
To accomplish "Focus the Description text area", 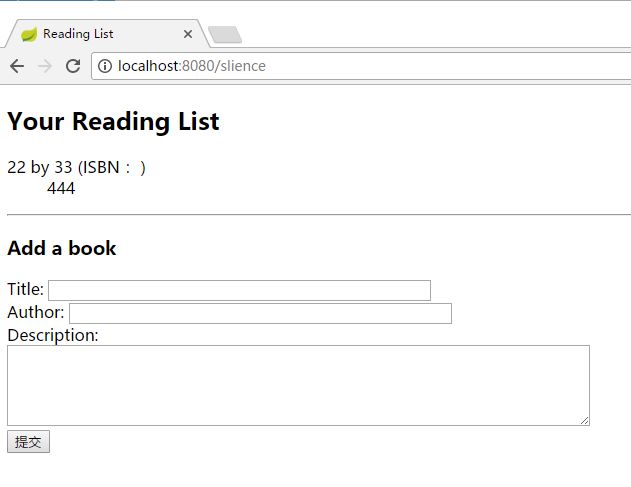I will (x=298, y=385).
